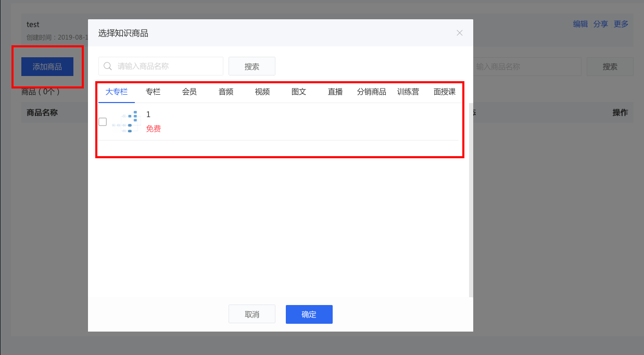Open the 分销商品 tab
Viewport: 644px width, 355px height.
pos(372,92)
